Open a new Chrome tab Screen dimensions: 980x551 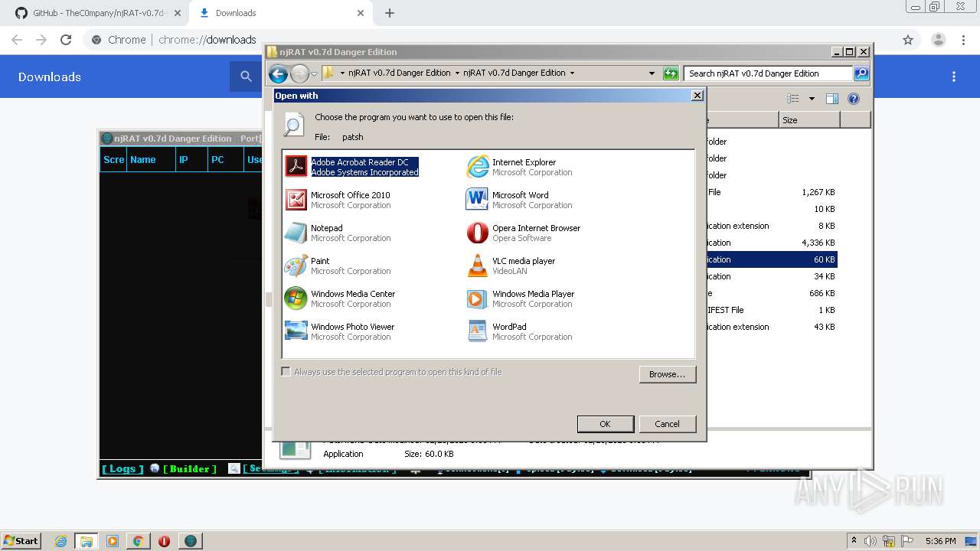click(390, 13)
